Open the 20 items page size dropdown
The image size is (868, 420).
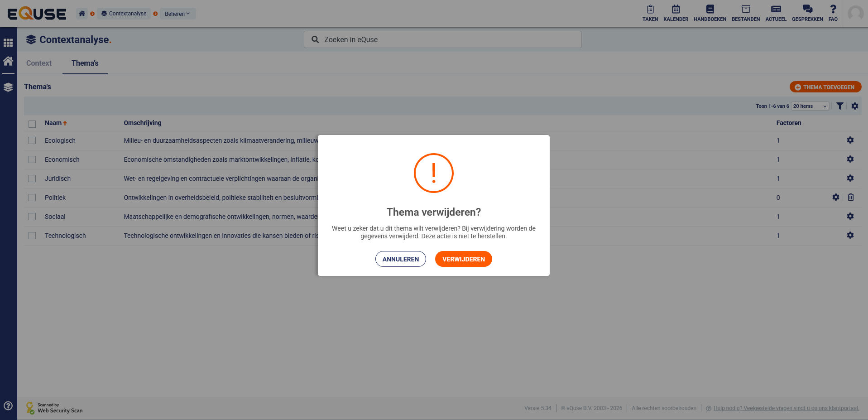point(810,106)
